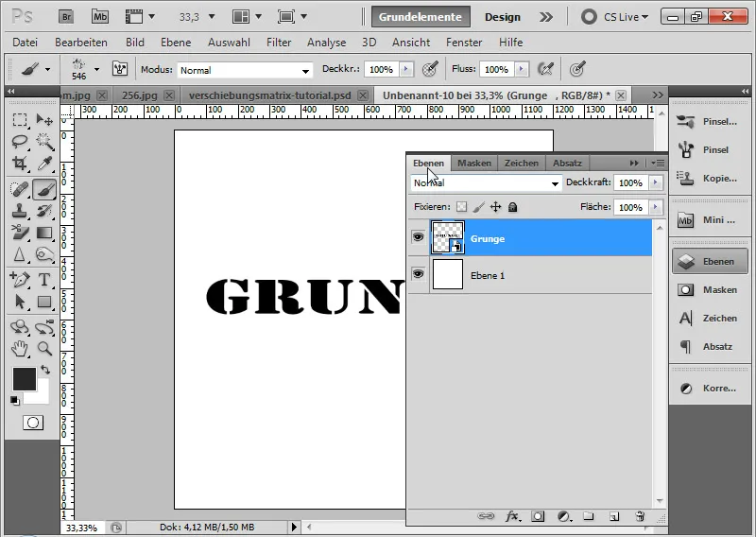Select the Eraser tool
756x537 pixels.
pos(20,233)
